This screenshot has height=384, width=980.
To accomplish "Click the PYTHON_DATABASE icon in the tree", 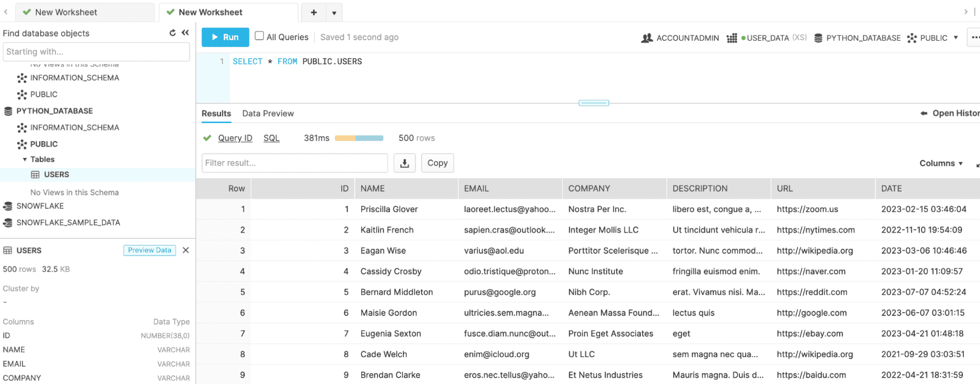I will click(8, 111).
